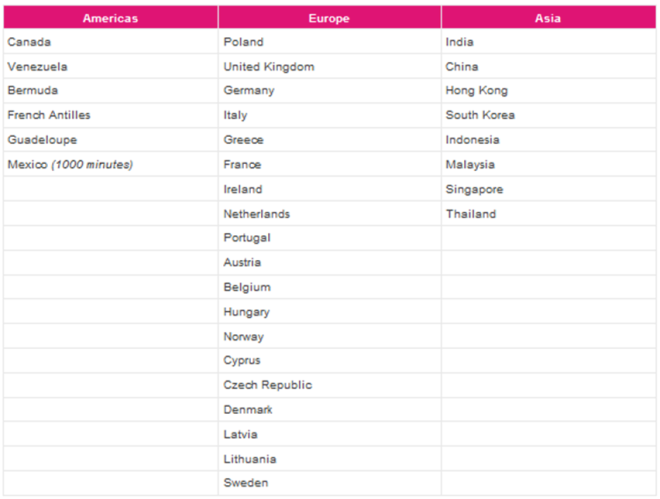Image resolution: width=660 pixels, height=499 pixels.
Task: Select the Thailand cell
Action: click(x=471, y=214)
